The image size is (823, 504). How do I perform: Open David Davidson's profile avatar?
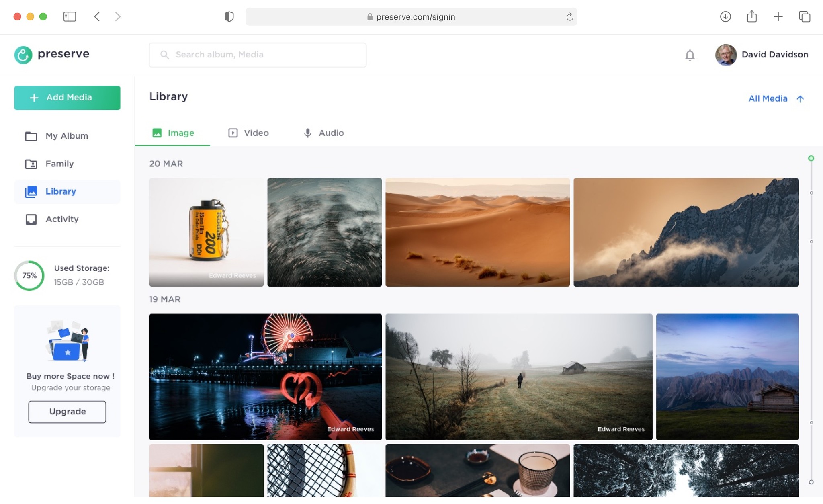click(x=726, y=55)
